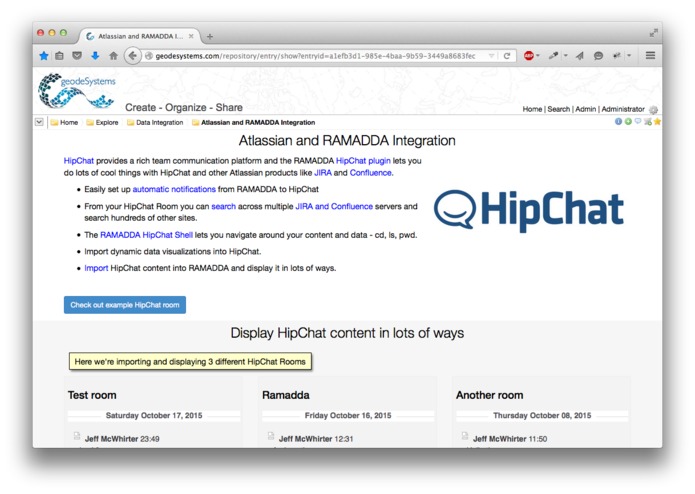Open the RAMADDA HipChat Shell link

pyautogui.click(x=146, y=235)
